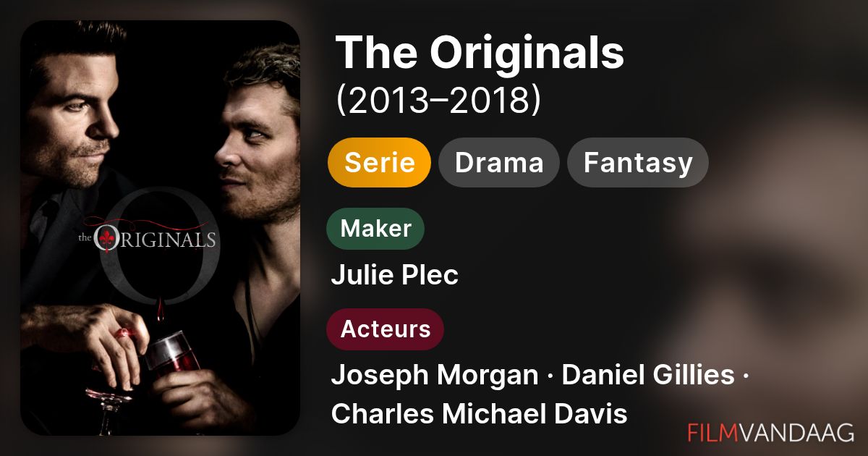Image resolution: width=868 pixels, height=456 pixels.
Task: Open the Fantasy genre tag
Action: (637, 163)
